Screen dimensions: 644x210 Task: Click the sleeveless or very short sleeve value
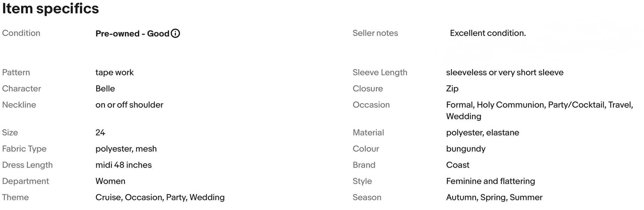coord(505,72)
